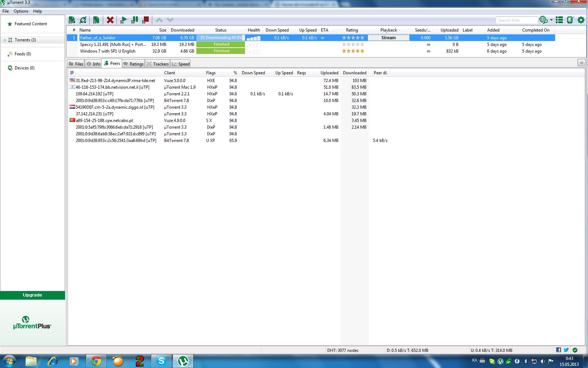The image size is (588, 368).
Task: Click DHT: 3077 nodes status entry
Action: (x=343, y=350)
